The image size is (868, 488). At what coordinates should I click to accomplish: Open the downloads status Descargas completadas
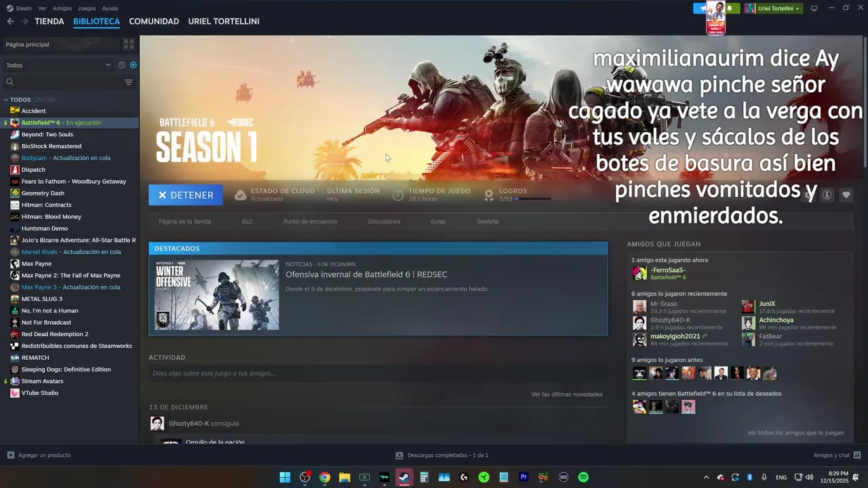point(441,455)
